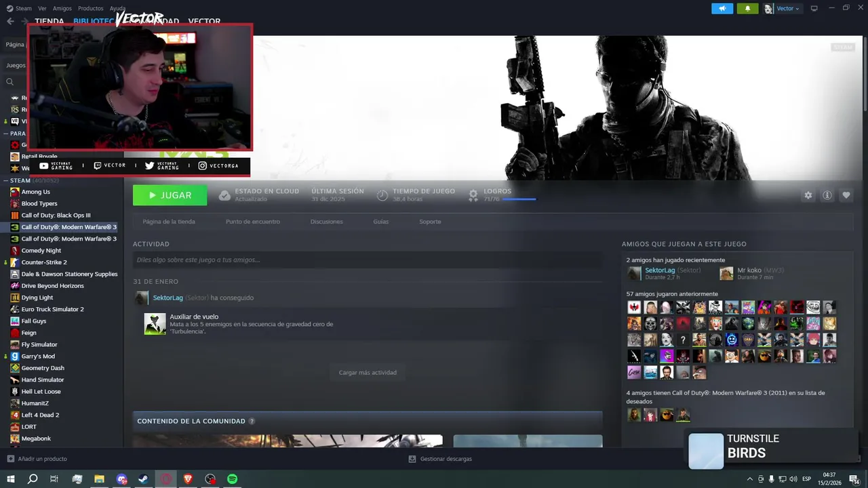Screen dimensions: 868x488
Task: Open the Amigos menu
Action: pyautogui.click(x=62, y=8)
